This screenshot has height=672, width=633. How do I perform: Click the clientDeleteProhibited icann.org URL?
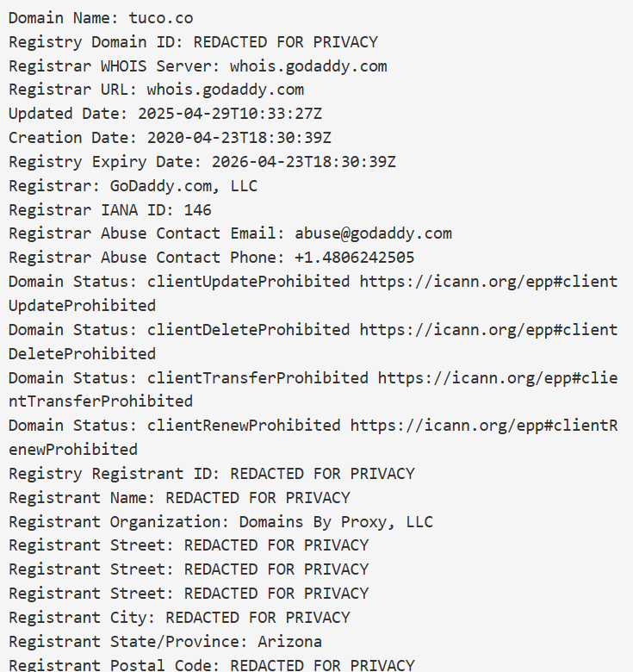[488, 330]
